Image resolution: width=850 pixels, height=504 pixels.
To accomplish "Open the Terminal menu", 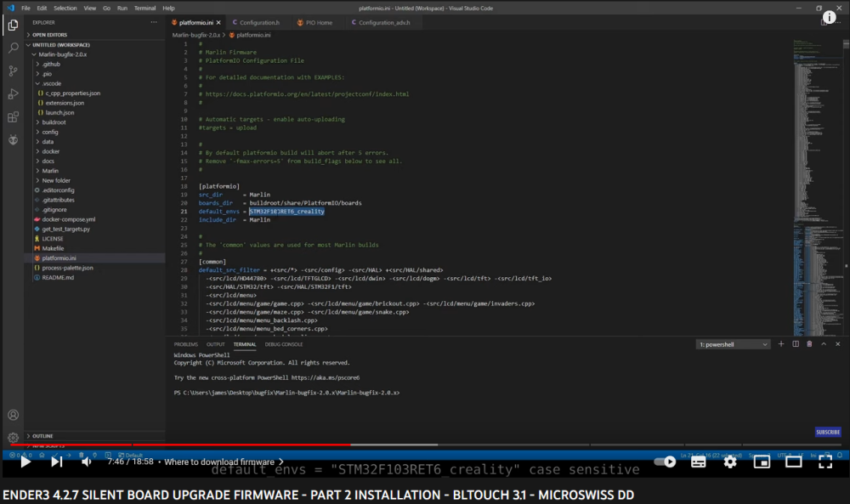I will click(x=144, y=8).
